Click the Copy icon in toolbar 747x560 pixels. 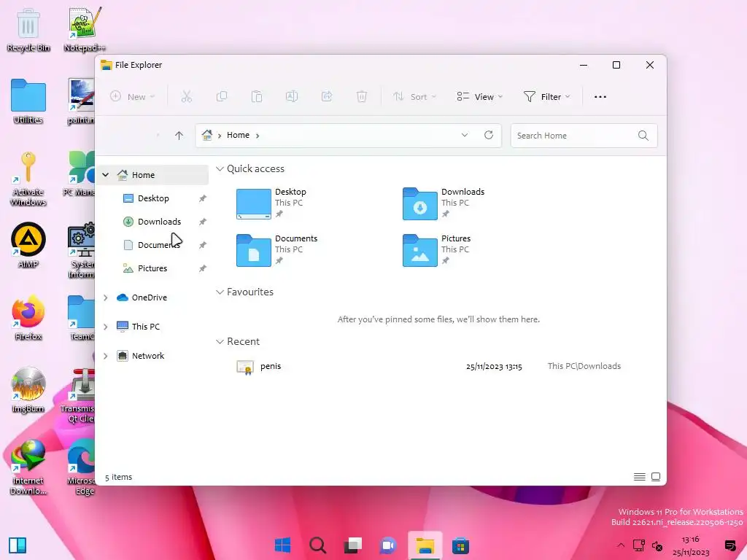pos(222,97)
